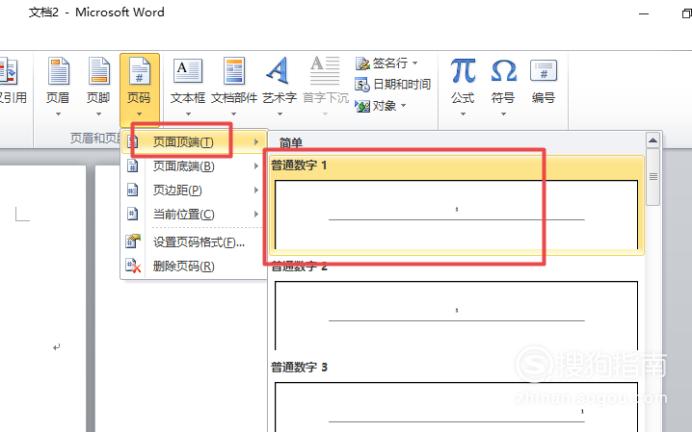Expand the dropdown arrow under 公式
The width and height of the screenshot is (692, 432).
click(x=463, y=114)
